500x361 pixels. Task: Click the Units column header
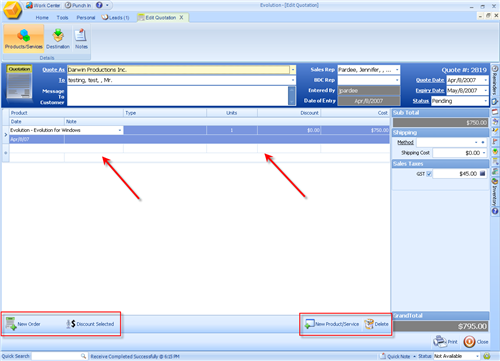(x=232, y=113)
